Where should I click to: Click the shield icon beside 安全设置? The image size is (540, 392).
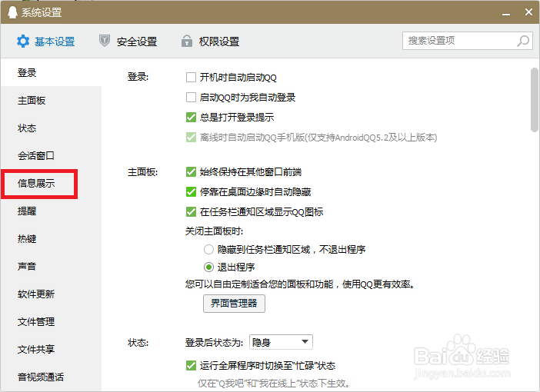pos(105,41)
